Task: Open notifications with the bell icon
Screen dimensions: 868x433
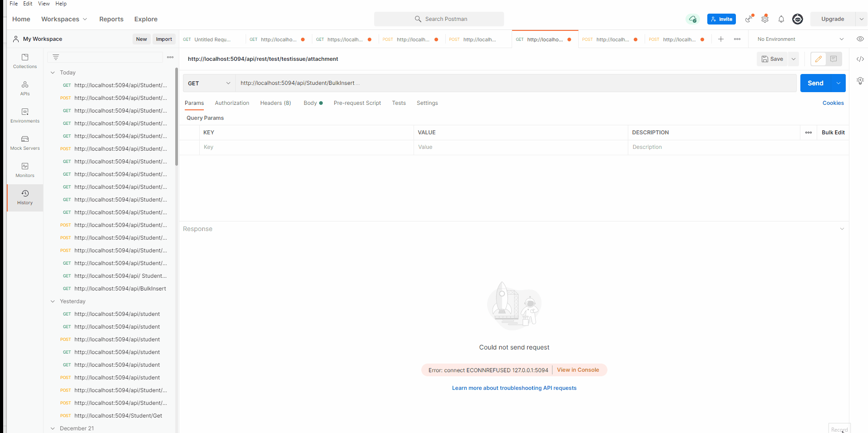Action: 781,19
